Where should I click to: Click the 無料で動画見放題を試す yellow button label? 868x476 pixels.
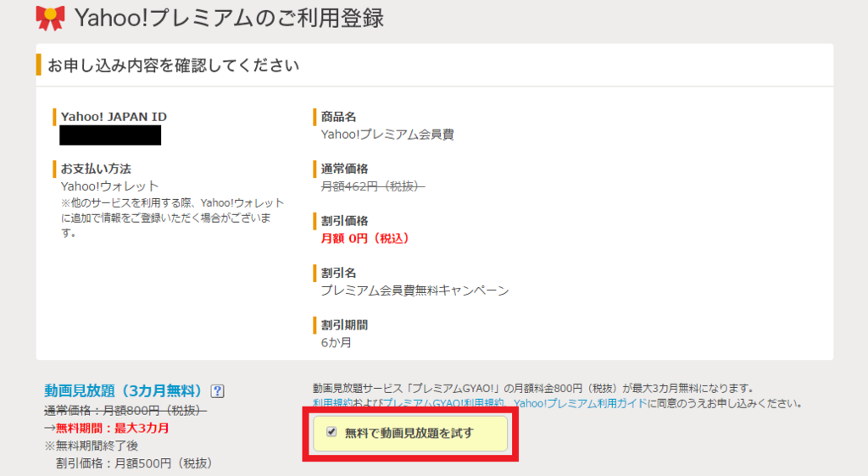[409, 433]
